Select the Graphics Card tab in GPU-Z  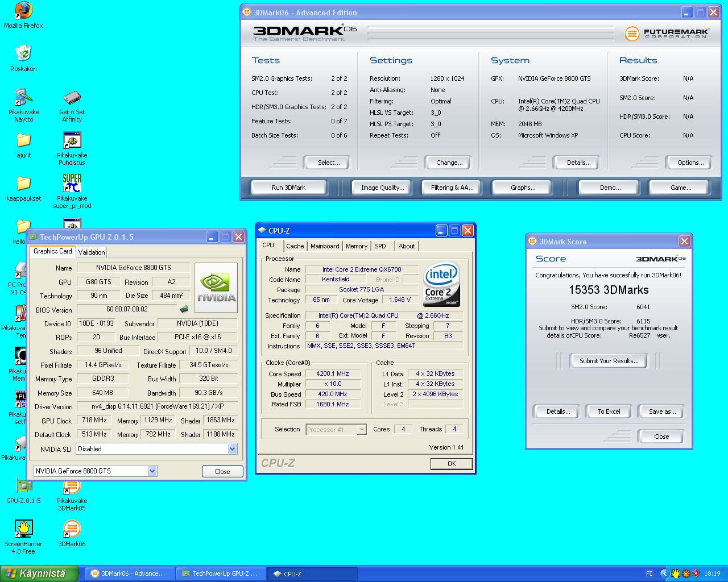tap(52, 251)
